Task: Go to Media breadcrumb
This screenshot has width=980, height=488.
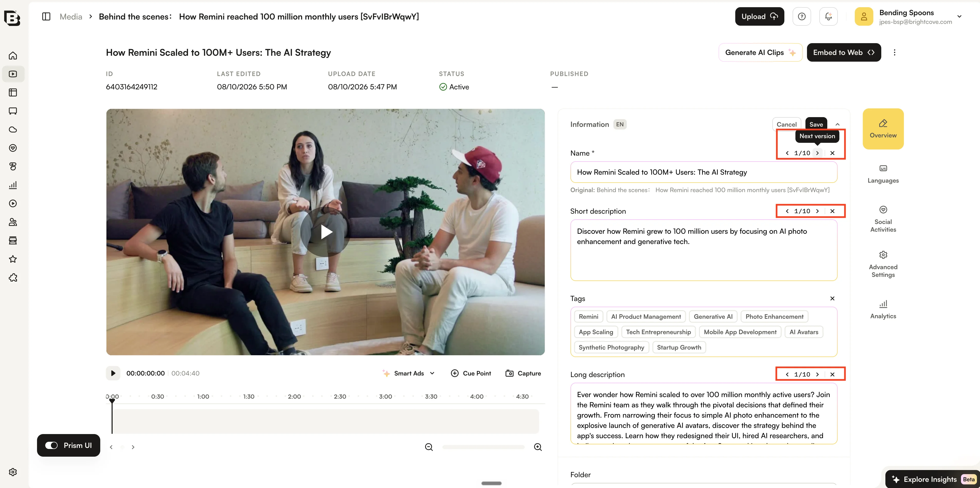Action: (x=71, y=17)
